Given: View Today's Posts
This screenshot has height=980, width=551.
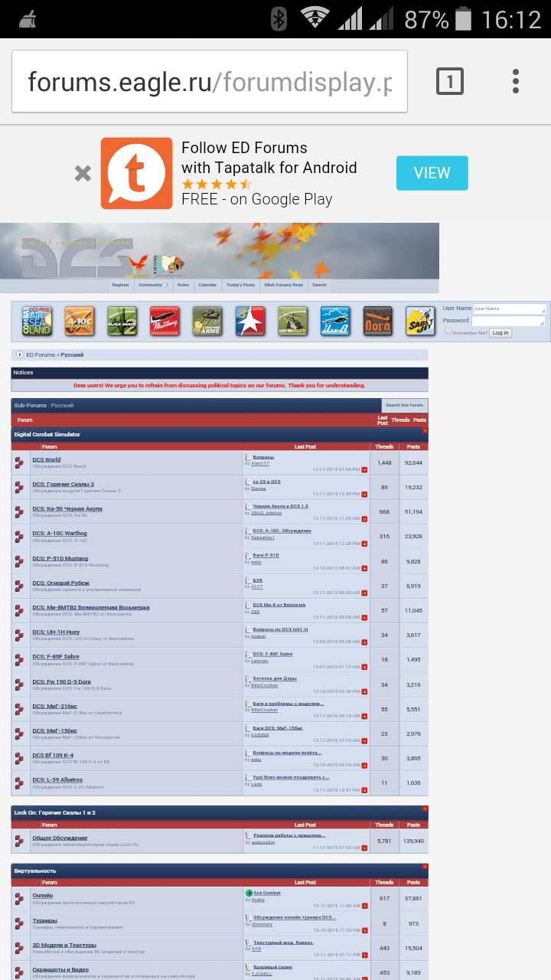Looking at the screenshot, I should point(241,285).
